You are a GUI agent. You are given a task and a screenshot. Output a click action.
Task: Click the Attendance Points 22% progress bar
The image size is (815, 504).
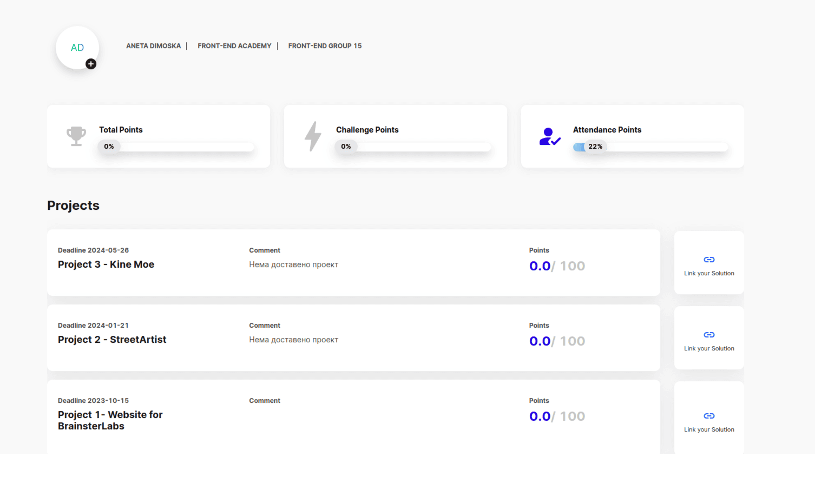[x=650, y=147]
